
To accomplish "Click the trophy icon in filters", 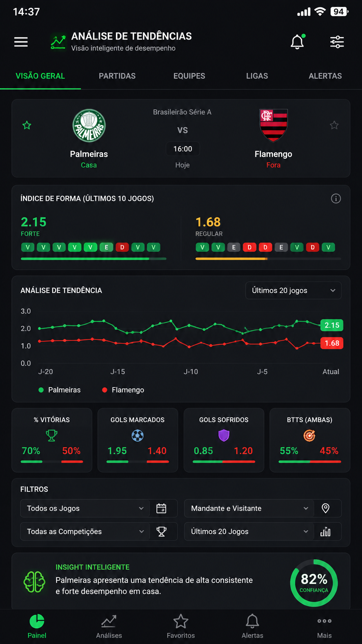I will [x=162, y=532].
